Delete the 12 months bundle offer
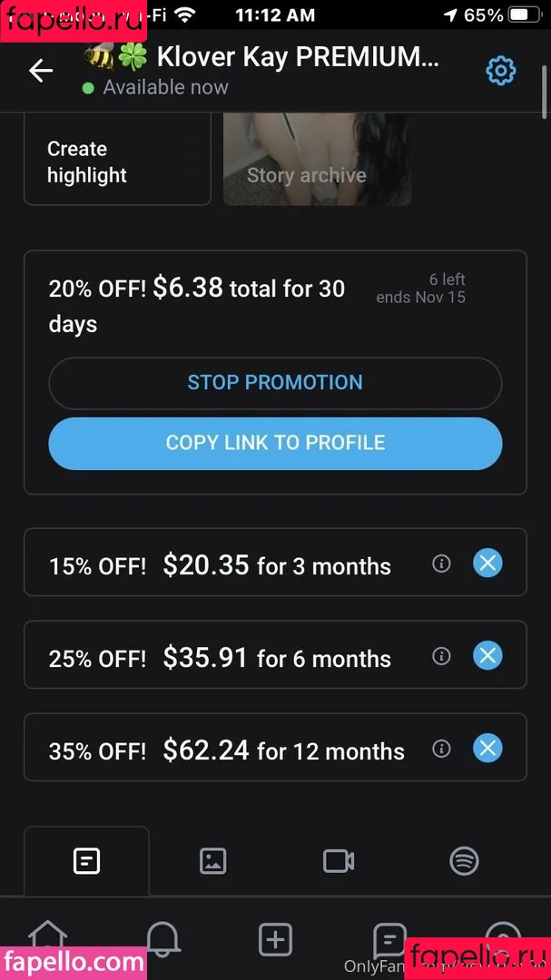Image resolution: width=551 pixels, height=980 pixels. tap(487, 749)
